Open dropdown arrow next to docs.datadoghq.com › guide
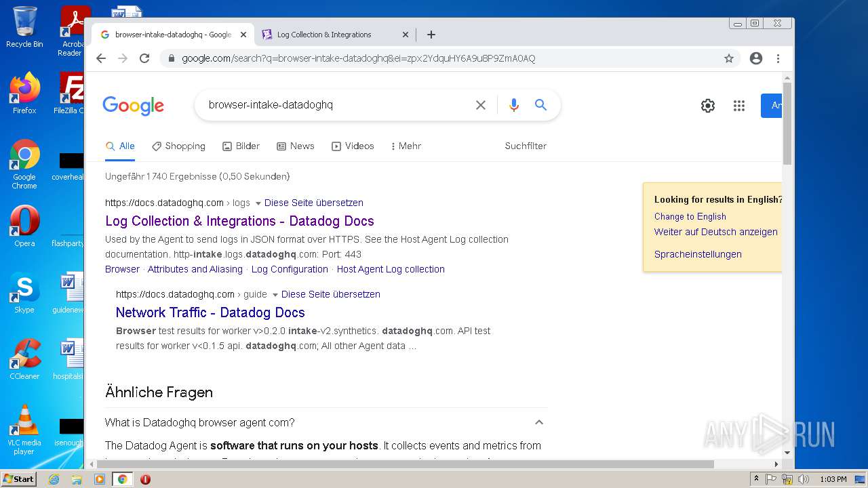 pyautogui.click(x=275, y=295)
